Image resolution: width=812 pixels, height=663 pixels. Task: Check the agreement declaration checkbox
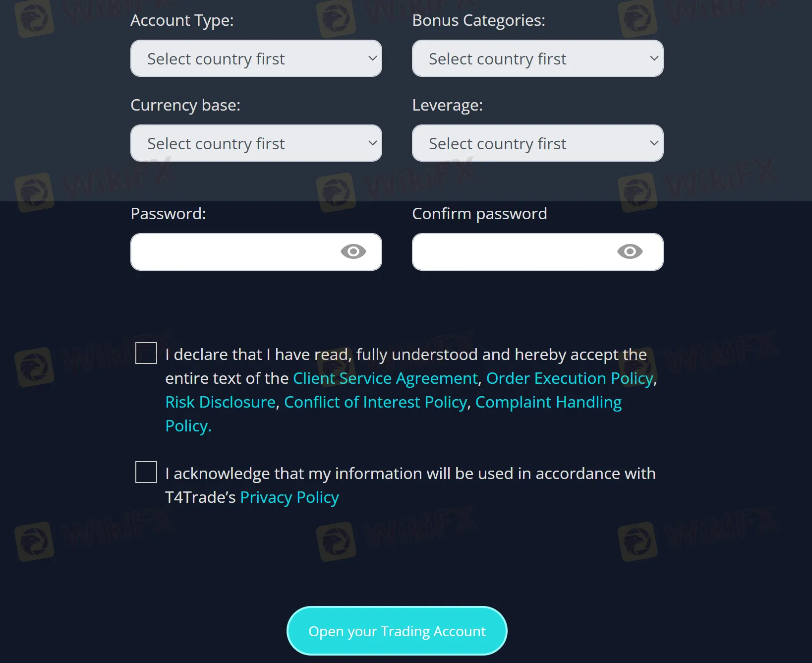(146, 353)
